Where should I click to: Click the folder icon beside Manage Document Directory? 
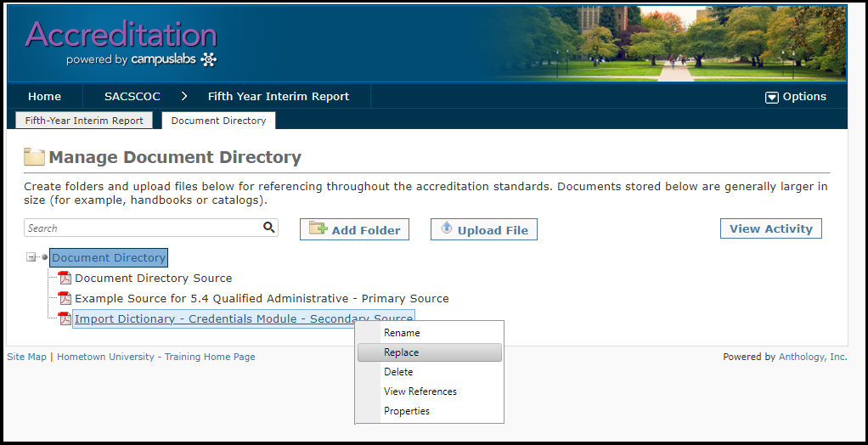click(x=34, y=157)
